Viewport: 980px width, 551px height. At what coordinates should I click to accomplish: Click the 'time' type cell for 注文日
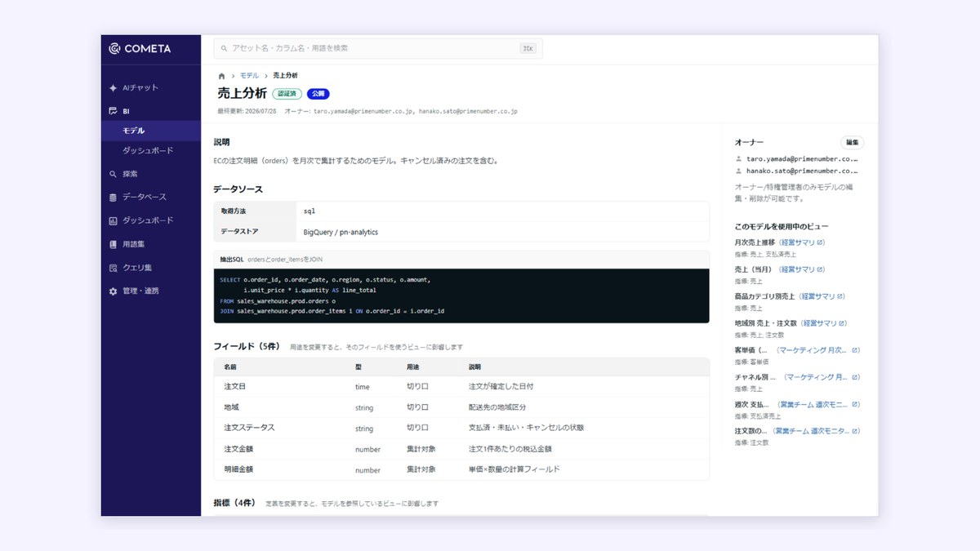click(x=363, y=387)
